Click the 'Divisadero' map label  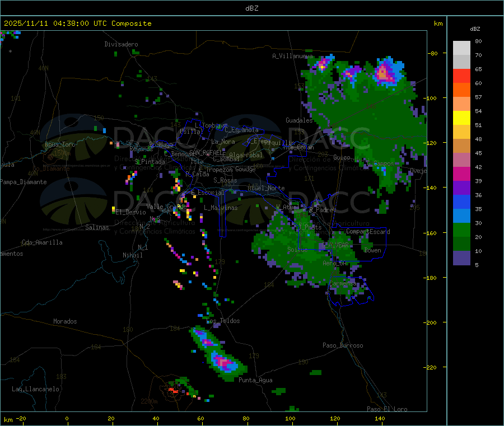click(121, 44)
